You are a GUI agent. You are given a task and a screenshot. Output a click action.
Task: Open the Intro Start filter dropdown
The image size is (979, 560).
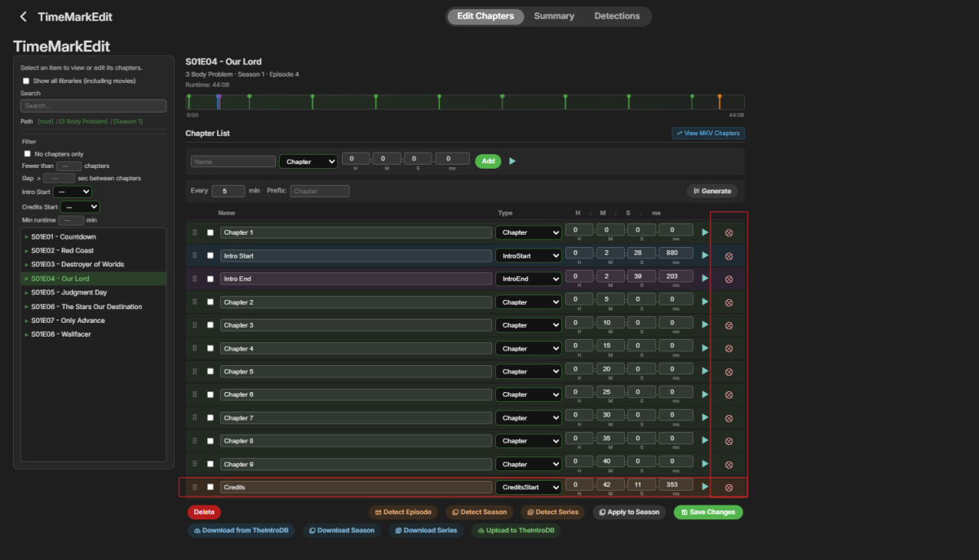coord(73,192)
